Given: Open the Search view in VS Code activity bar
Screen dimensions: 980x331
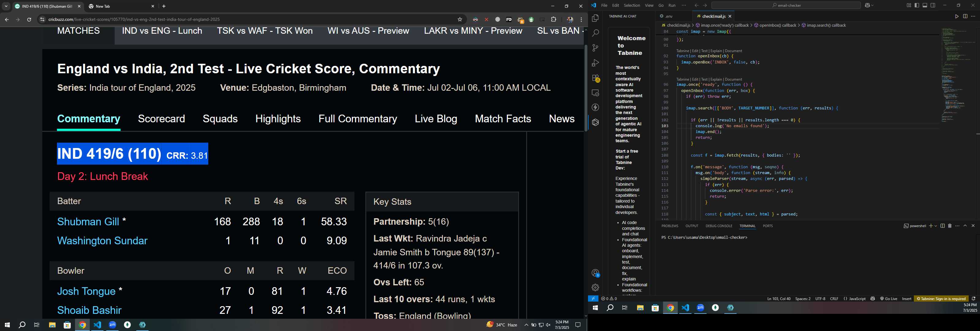Looking at the screenshot, I should 595,33.
